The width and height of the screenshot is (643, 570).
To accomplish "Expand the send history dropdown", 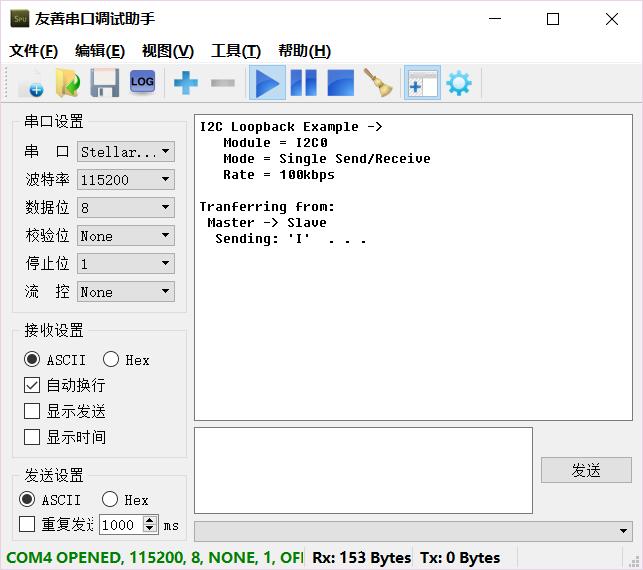I will (x=413, y=531).
